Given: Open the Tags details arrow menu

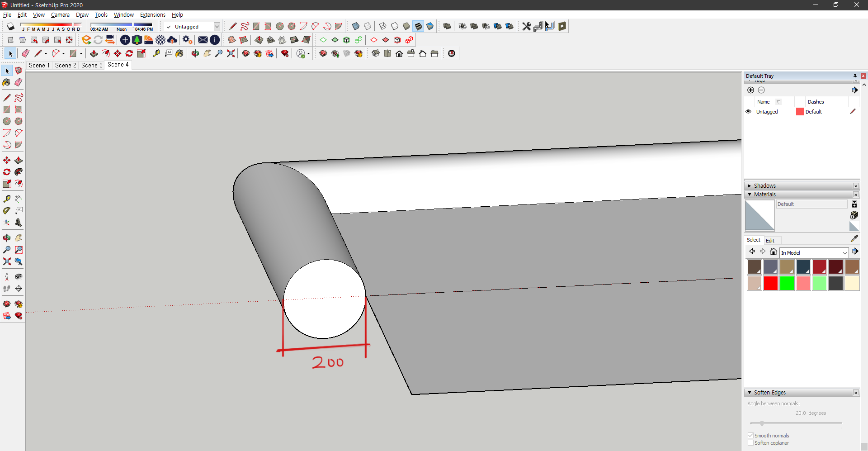Looking at the screenshot, I should 854,90.
